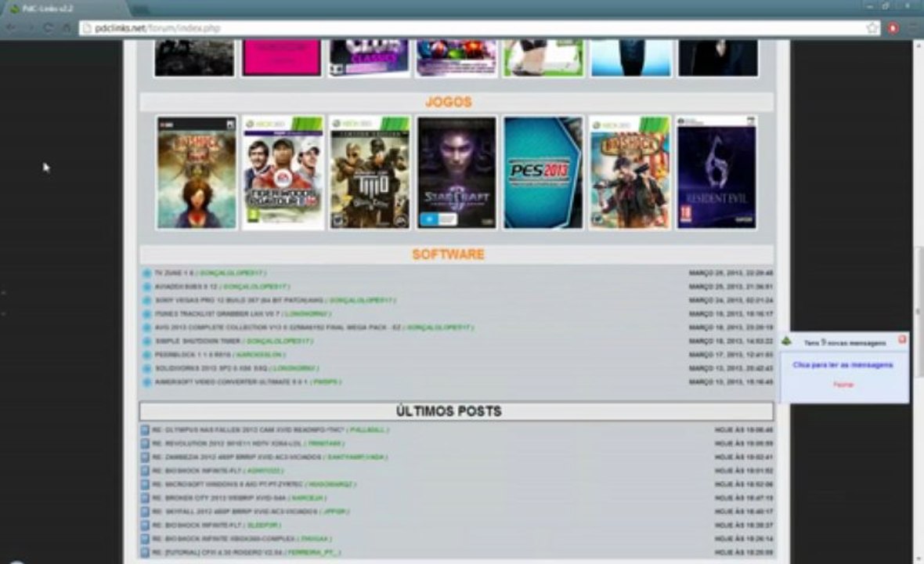Open the PeerBlock software topic
The width and height of the screenshot is (924, 564).
tap(193, 355)
